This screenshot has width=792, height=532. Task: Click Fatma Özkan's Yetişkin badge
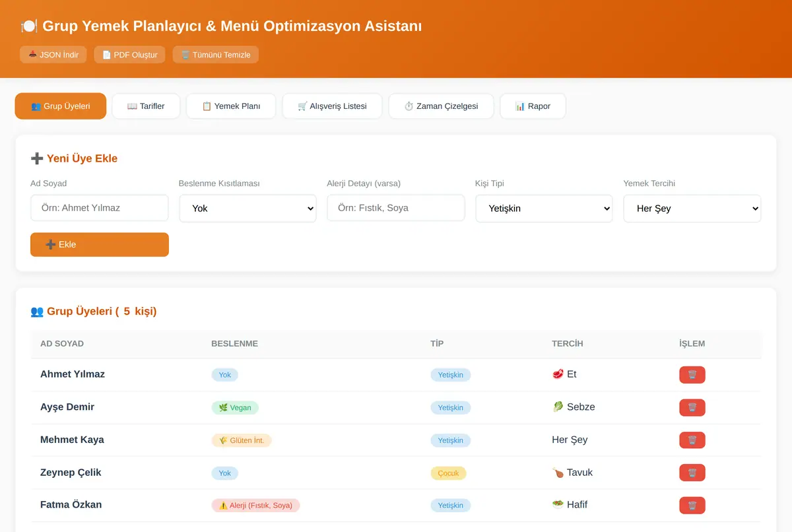coord(451,506)
